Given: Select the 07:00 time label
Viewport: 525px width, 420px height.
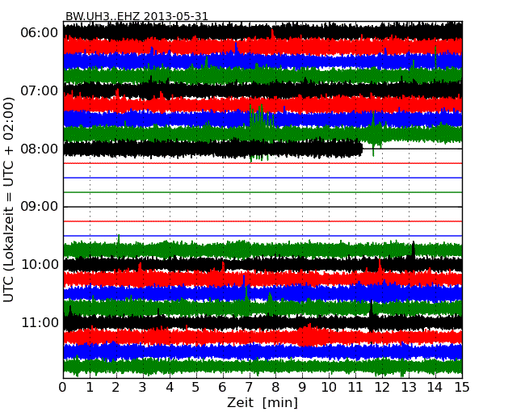Looking at the screenshot, I should point(40,90).
